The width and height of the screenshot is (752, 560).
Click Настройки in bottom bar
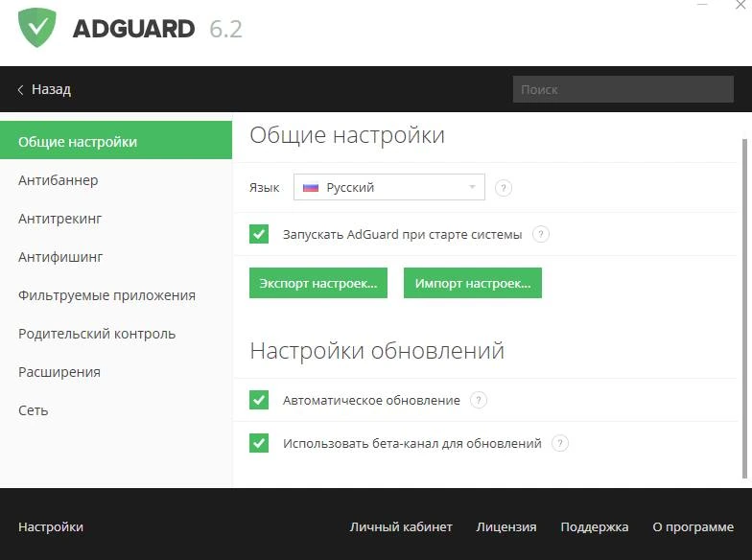(51, 527)
